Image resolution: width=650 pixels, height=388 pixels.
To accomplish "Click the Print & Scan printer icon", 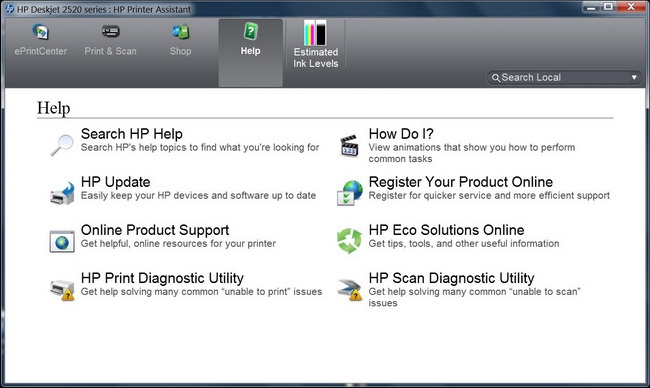I will pyautogui.click(x=110, y=31).
